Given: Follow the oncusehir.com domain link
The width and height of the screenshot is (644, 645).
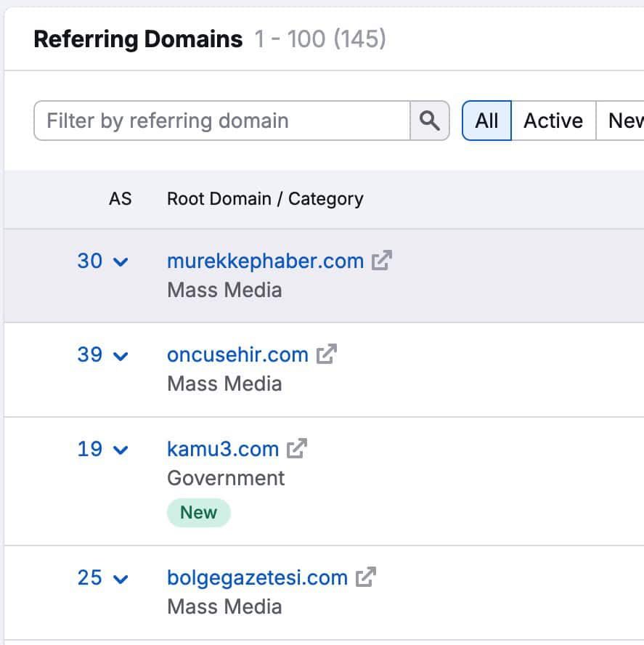Looking at the screenshot, I should (237, 354).
